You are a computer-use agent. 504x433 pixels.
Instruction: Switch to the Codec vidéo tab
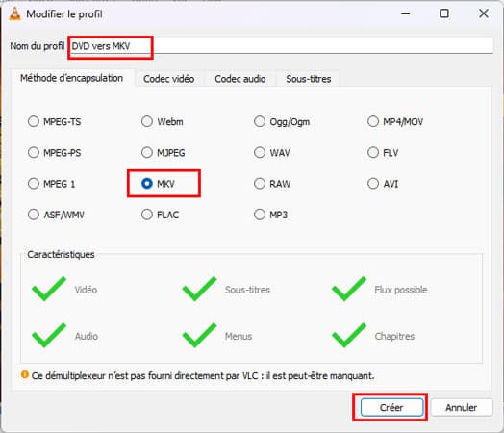(169, 79)
